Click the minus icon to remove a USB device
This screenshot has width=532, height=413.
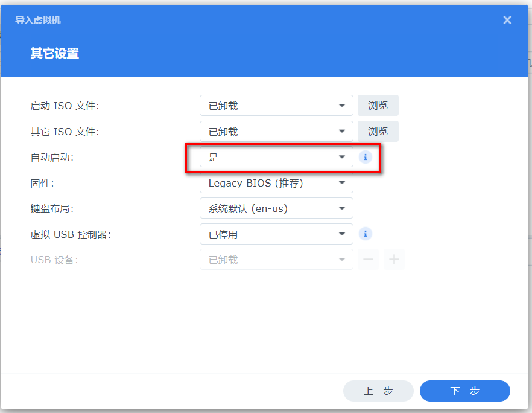pyautogui.click(x=368, y=259)
